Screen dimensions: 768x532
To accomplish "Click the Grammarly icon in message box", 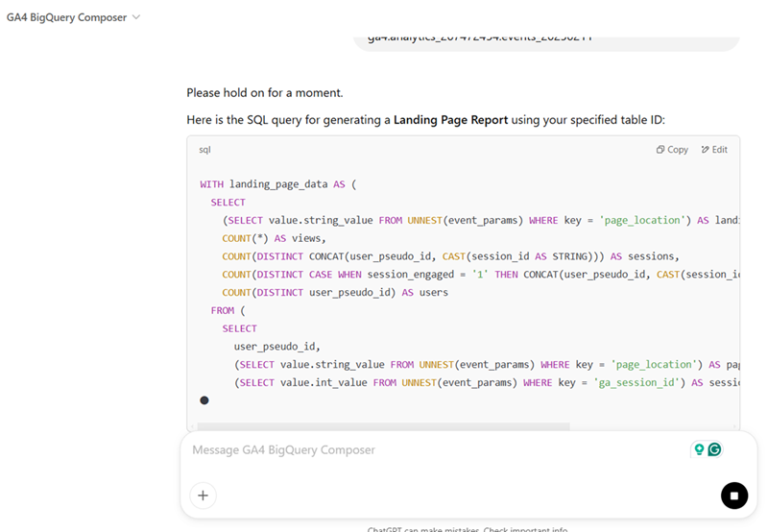I will click(x=714, y=449).
